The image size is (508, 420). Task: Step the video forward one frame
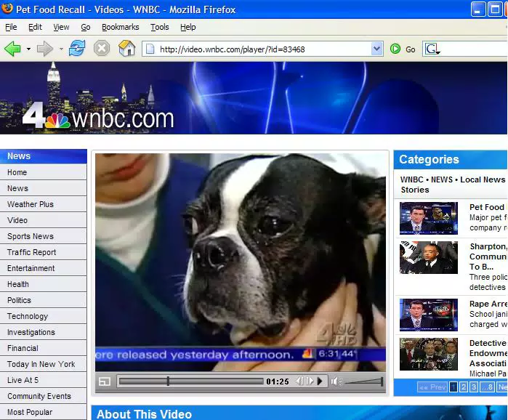[x=310, y=381]
